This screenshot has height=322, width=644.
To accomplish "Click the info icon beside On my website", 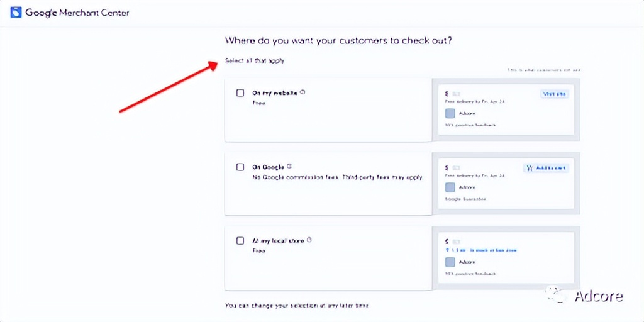I will point(303,92).
